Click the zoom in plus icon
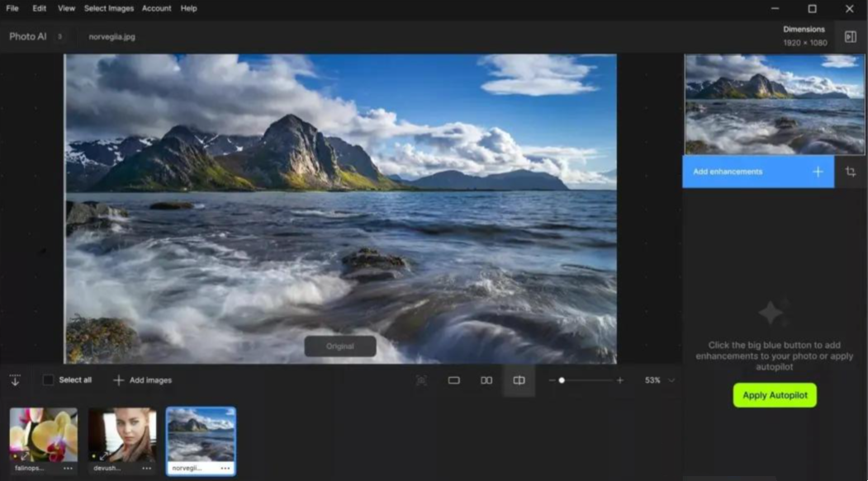The height and width of the screenshot is (481, 868). (620, 380)
